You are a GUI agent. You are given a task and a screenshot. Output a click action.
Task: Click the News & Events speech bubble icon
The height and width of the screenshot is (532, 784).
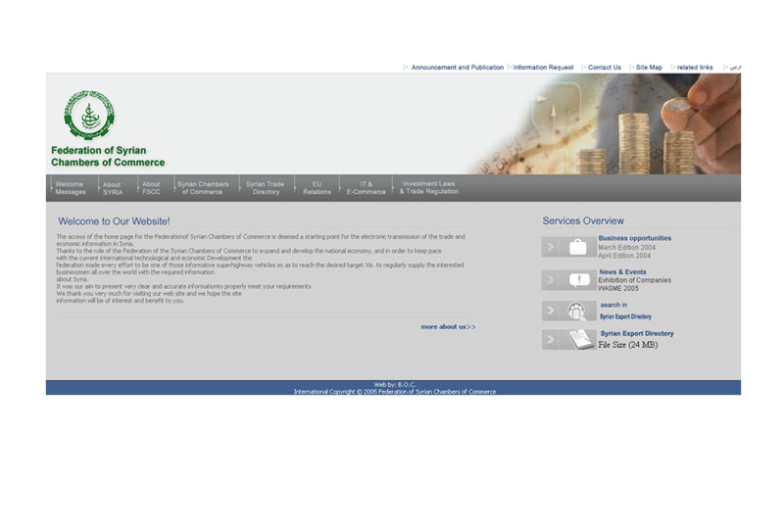(x=578, y=280)
